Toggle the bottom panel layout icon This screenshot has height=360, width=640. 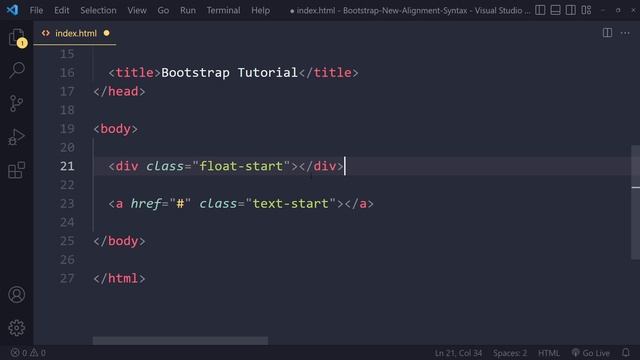556,10
